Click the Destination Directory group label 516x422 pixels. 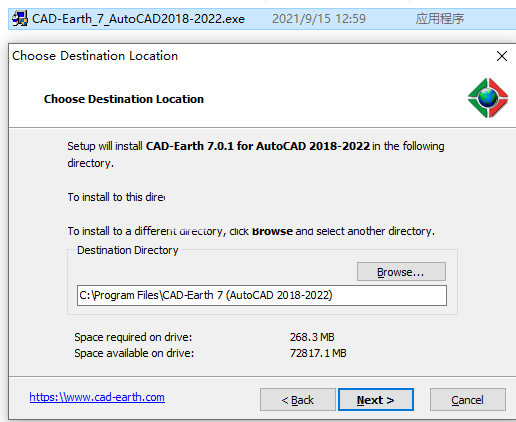coord(128,250)
